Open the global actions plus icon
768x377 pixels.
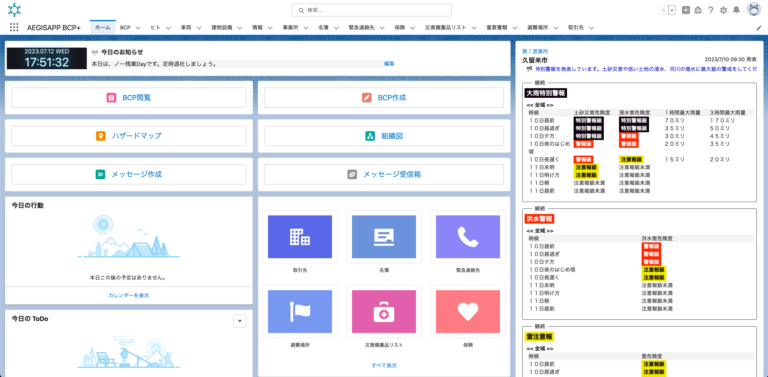(686, 10)
